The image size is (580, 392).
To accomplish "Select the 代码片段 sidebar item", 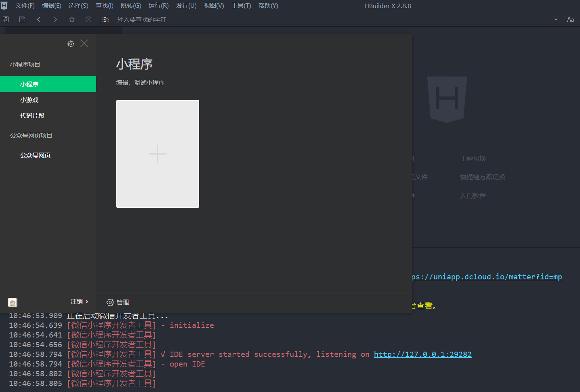I will 48,115.
